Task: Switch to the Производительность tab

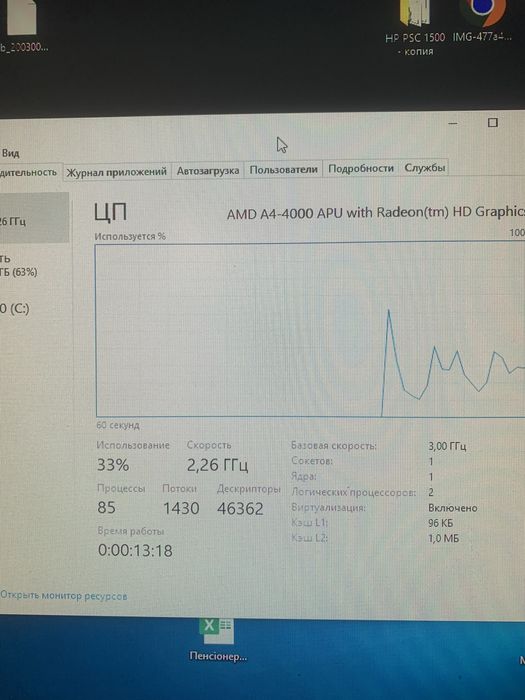Action: pos(29,172)
